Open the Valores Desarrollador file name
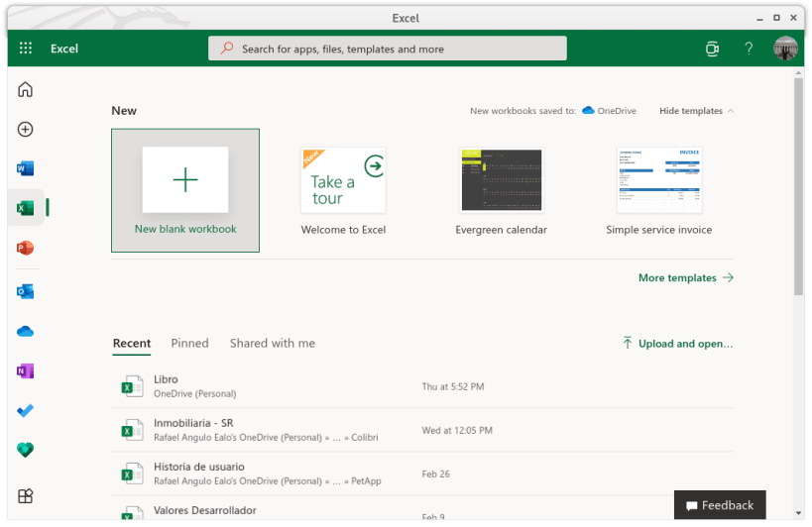This screenshot has height=527, width=812. click(205, 510)
